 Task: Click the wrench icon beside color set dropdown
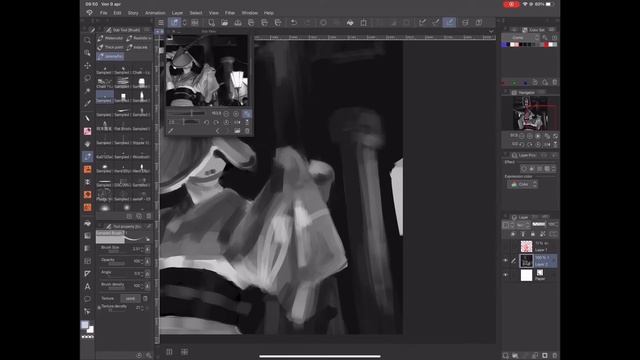tap(545, 37)
